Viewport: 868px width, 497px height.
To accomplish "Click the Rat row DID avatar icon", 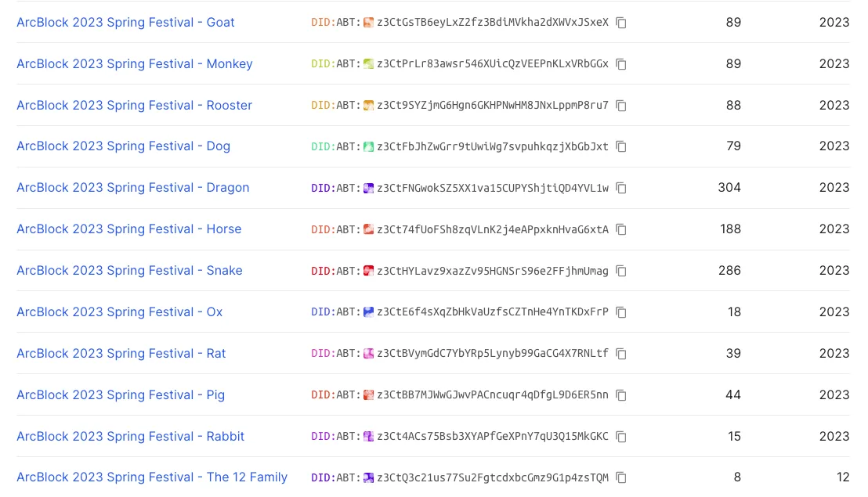I will [368, 353].
